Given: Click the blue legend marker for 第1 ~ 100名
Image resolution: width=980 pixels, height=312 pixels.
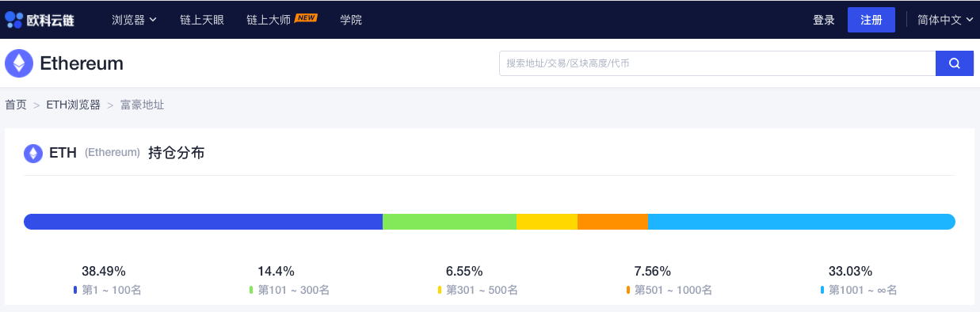Looking at the screenshot, I should coord(75,291).
